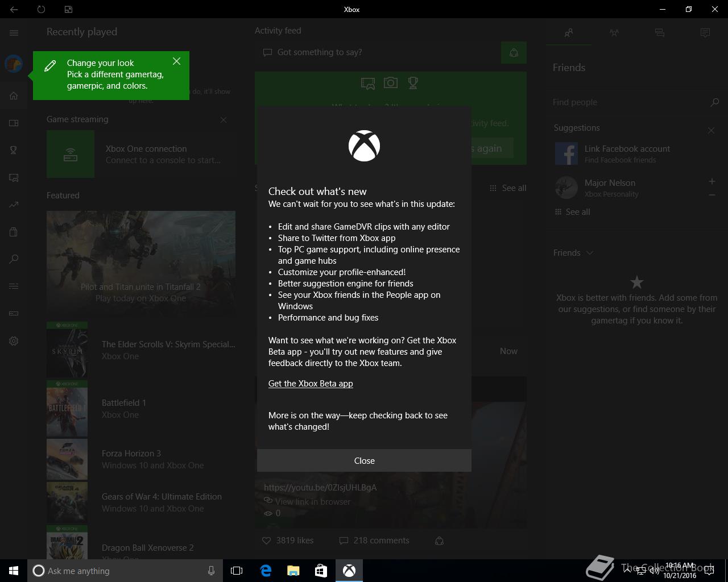Viewport: 728px width, 582px height.
Task: Click the Got something to say field
Action: (377, 52)
